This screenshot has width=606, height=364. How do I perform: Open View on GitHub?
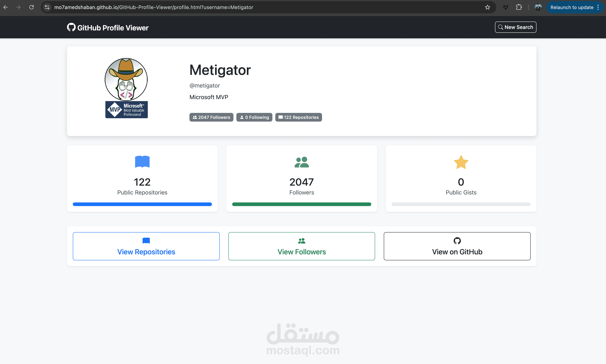(457, 246)
